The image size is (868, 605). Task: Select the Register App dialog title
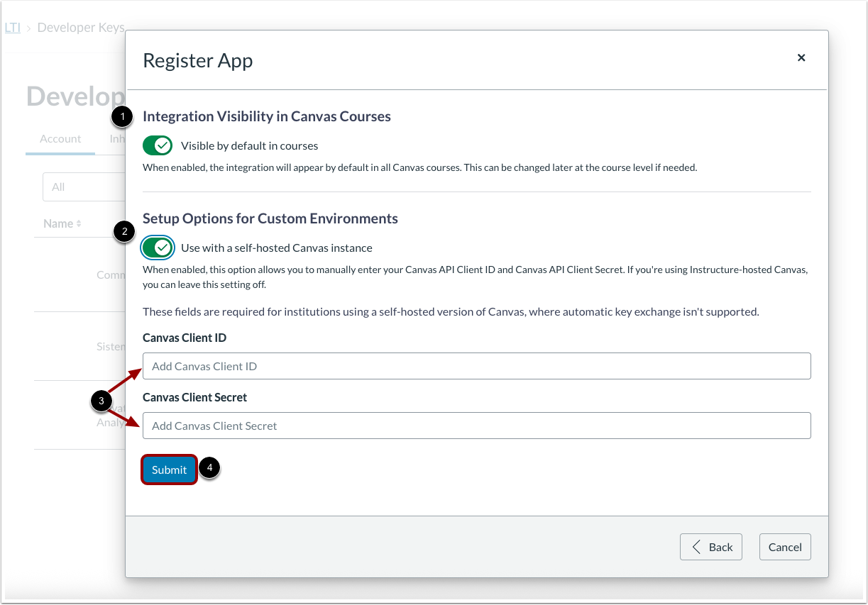(198, 60)
